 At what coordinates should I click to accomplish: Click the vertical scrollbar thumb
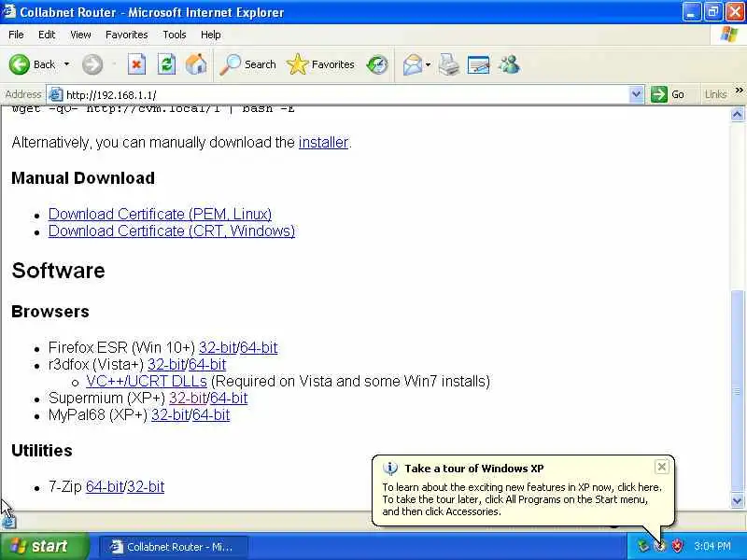[x=737, y=391]
